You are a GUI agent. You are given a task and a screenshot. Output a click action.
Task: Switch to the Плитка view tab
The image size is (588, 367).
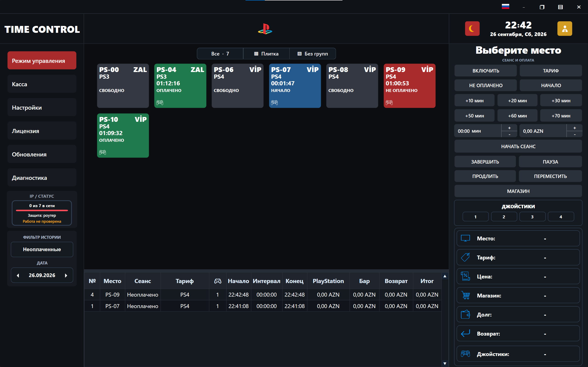point(266,54)
